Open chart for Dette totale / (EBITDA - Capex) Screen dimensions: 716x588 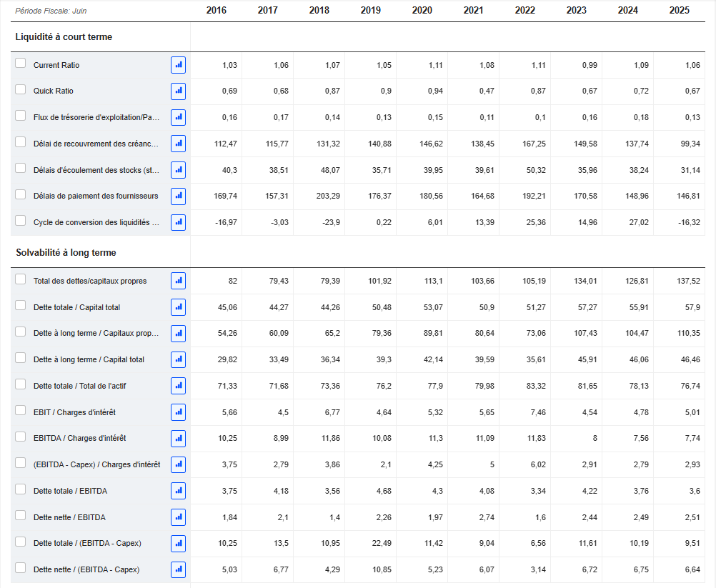[x=178, y=543]
